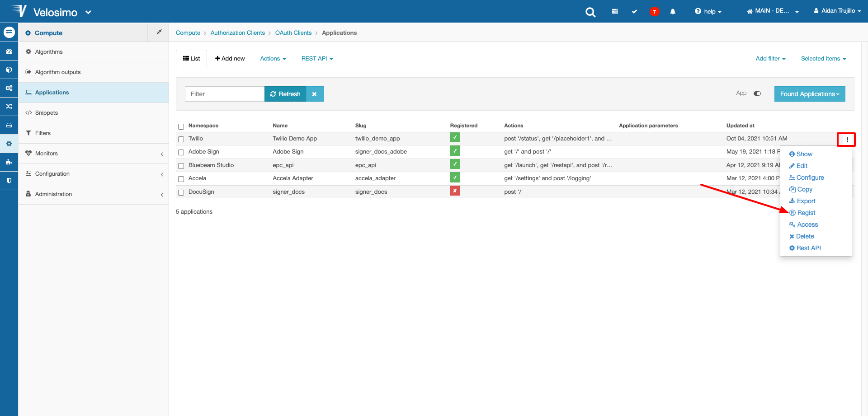This screenshot has height=416, width=868.
Task: Choose Export from the row menu
Action: [802, 201]
